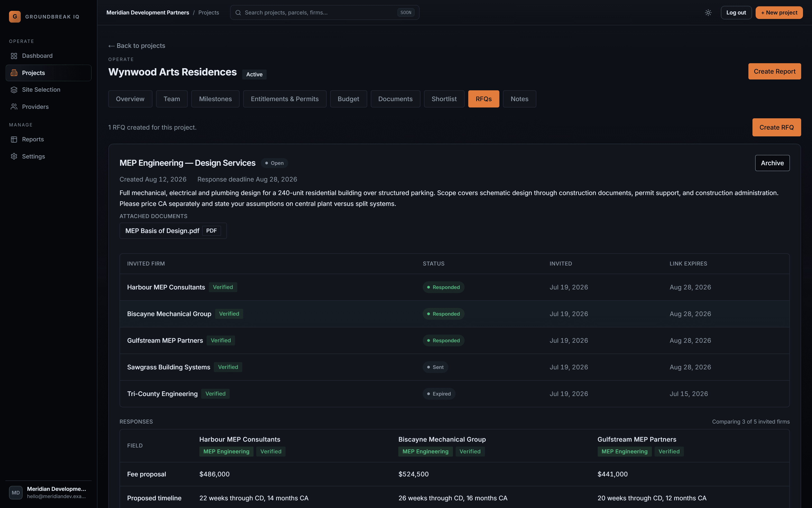Image resolution: width=812 pixels, height=508 pixels.
Task: Open Settings in the sidebar
Action: pos(48,156)
